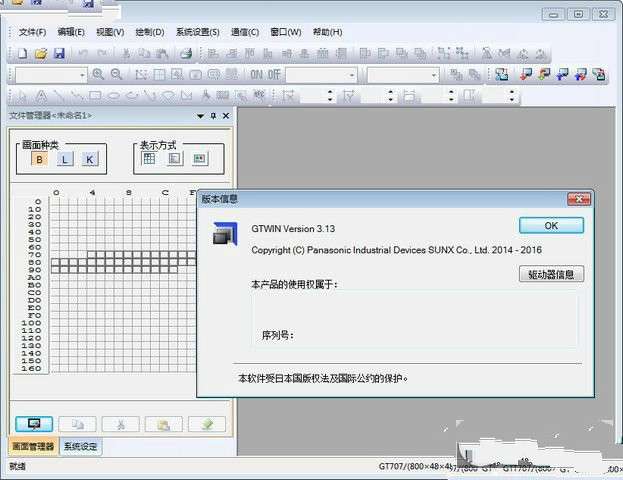Switch to the 系统设定 tab

(81, 446)
